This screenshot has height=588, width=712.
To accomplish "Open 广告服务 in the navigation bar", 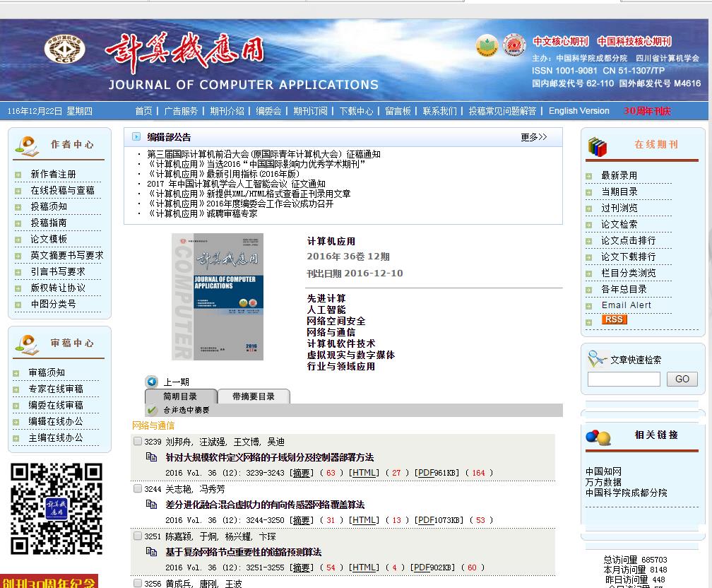I will pos(181,111).
